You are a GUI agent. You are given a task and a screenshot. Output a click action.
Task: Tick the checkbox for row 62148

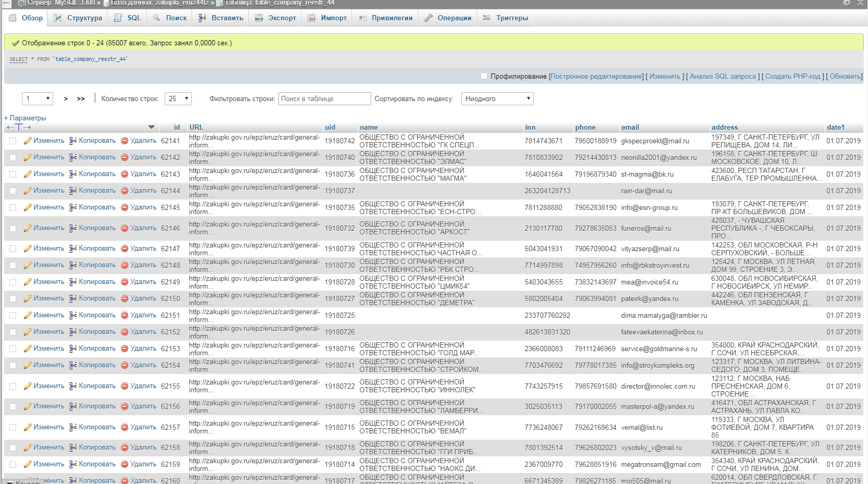(13, 265)
